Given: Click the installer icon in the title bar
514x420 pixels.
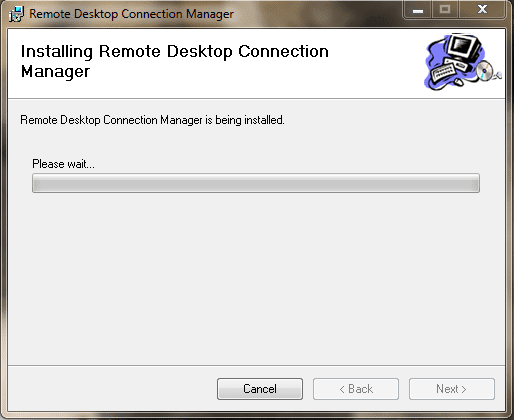Looking at the screenshot, I should coord(16,14).
